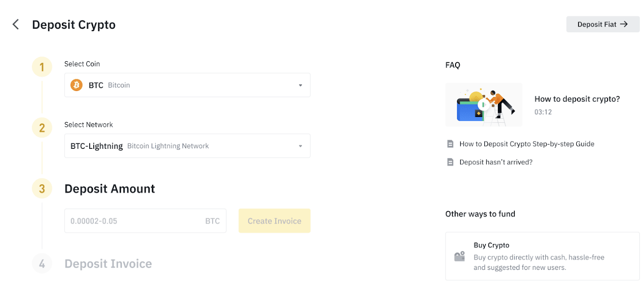Click the document icon beside Deposit hasn't arrived
This screenshot has height=289, width=644.
[x=450, y=162]
